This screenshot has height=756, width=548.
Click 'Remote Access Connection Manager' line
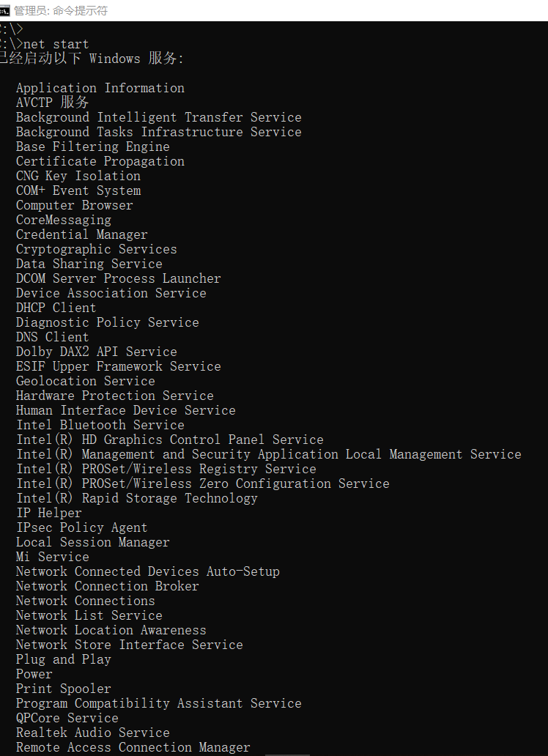(x=133, y=747)
